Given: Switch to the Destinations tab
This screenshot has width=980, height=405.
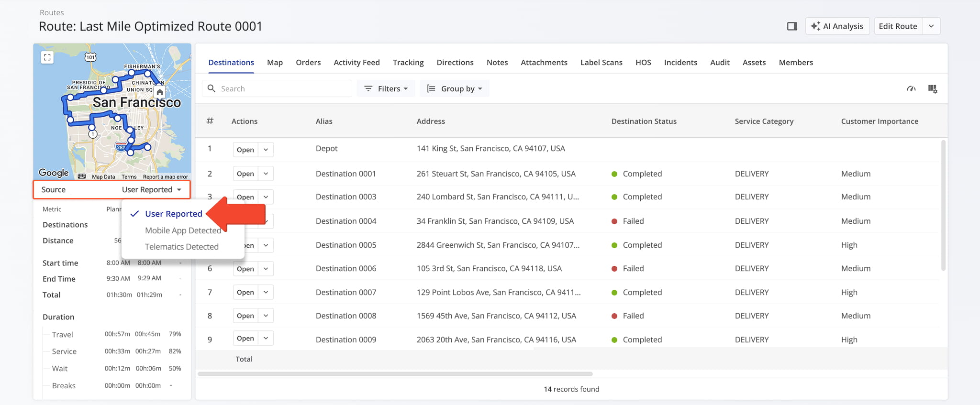Looking at the screenshot, I should click(x=231, y=63).
